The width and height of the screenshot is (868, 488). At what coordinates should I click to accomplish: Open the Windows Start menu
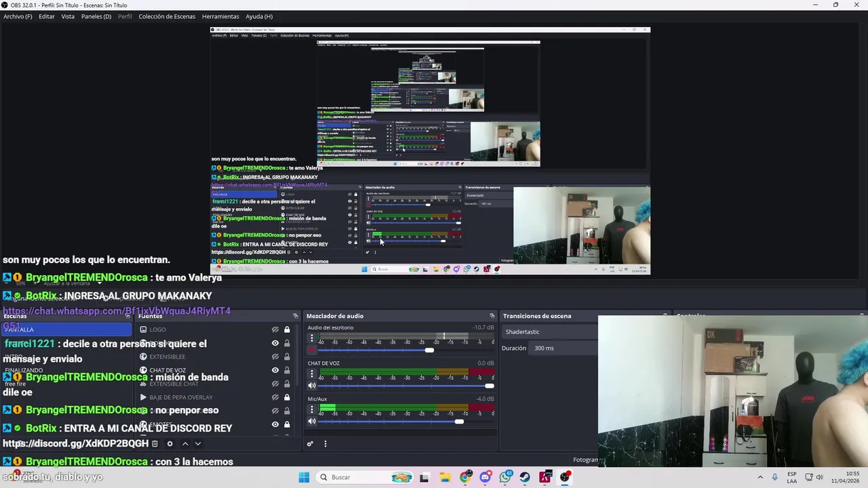(x=304, y=477)
